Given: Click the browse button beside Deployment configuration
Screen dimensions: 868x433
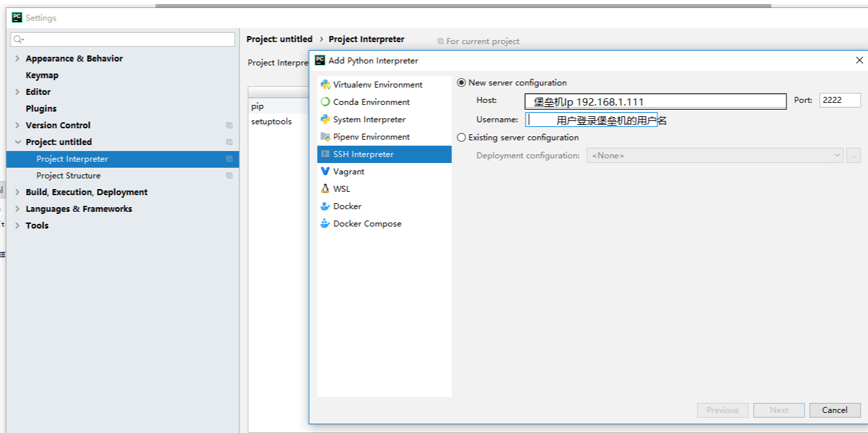Looking at the screenshot, I should [x=853, y=154].
